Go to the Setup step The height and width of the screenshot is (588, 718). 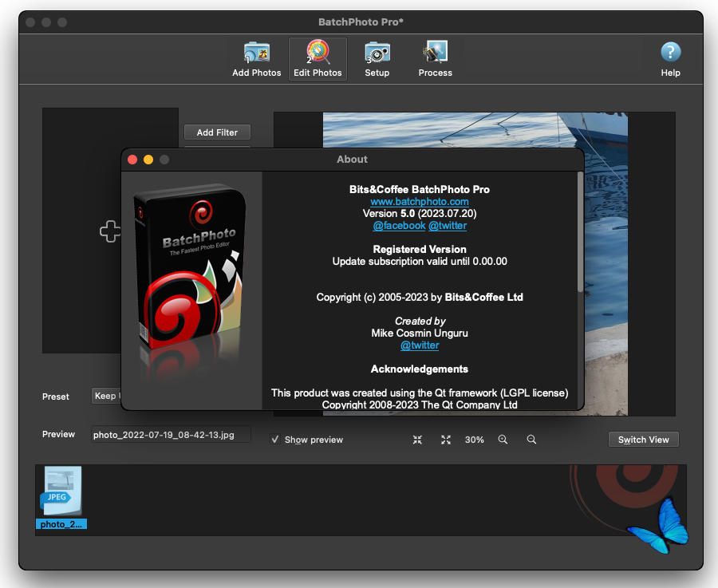pos(377,59)
